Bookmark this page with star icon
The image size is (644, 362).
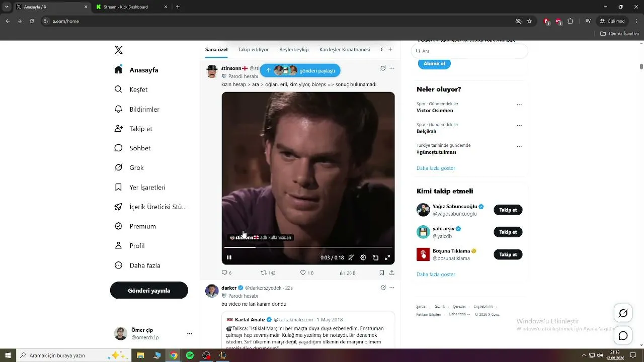coord(529,21)
